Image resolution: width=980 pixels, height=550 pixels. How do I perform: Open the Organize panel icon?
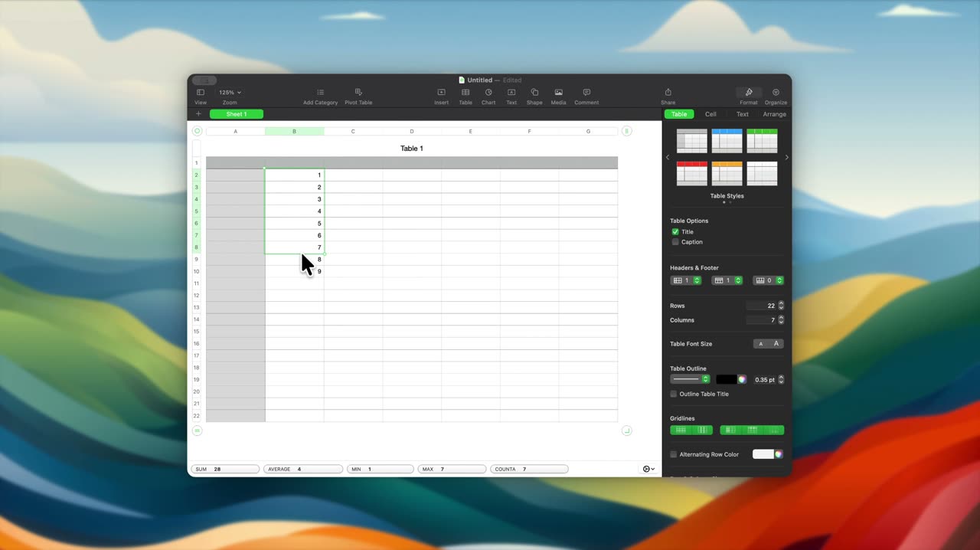[776, 93]
